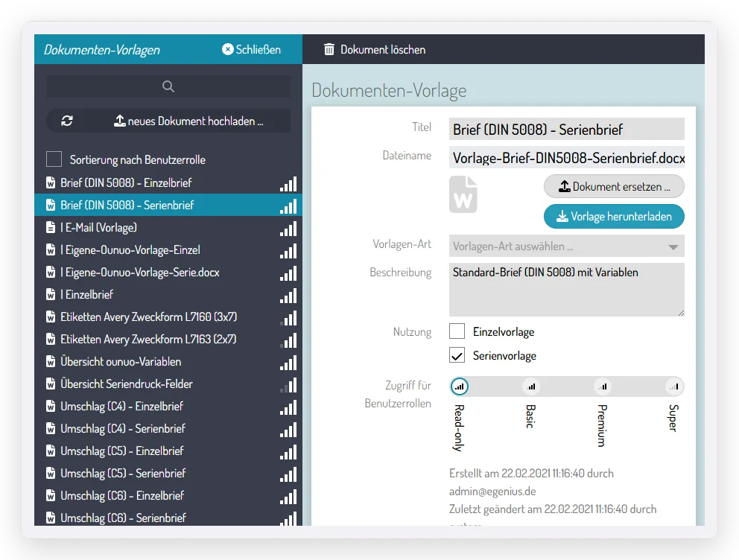Click the Dateiname input field

(566, 158)
